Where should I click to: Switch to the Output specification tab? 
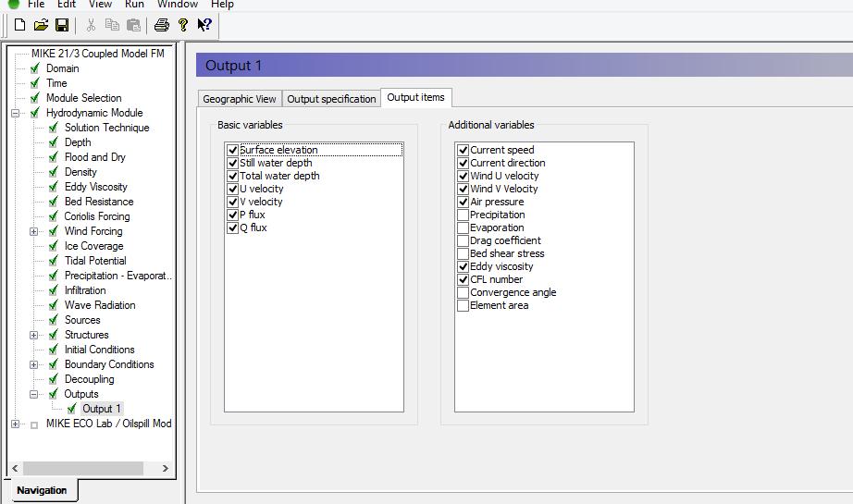tap(331, 99)
